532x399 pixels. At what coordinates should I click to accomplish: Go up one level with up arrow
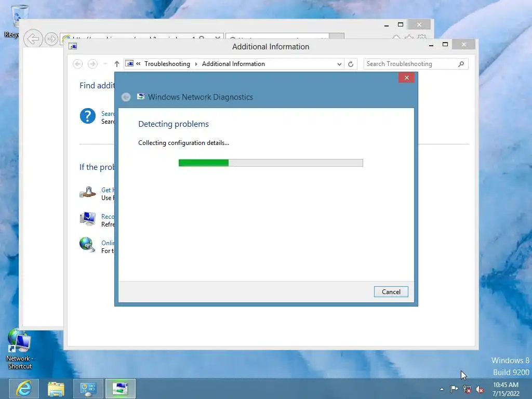click(x=117, y=64)
